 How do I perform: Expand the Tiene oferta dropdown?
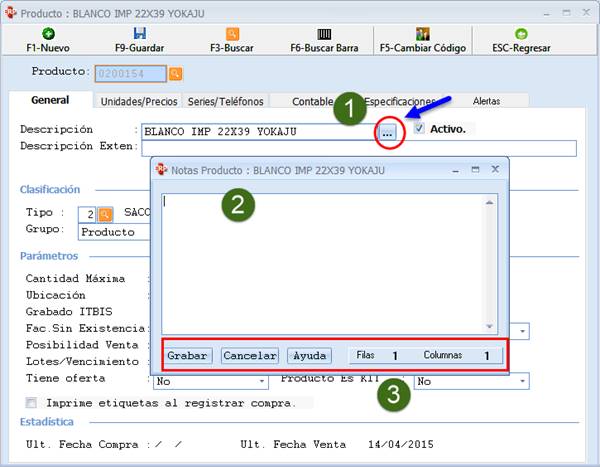pyautogui.click(x=263, y=382)
